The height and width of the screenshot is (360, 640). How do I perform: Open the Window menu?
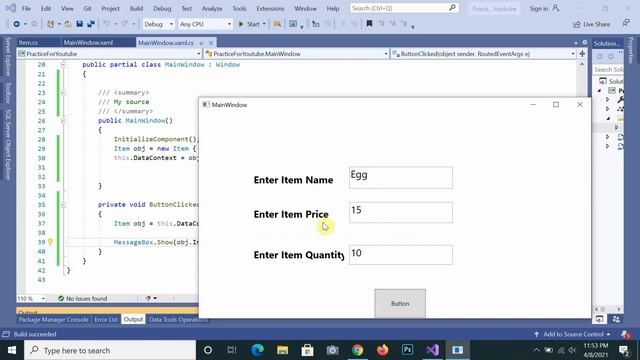pos(305,8)
